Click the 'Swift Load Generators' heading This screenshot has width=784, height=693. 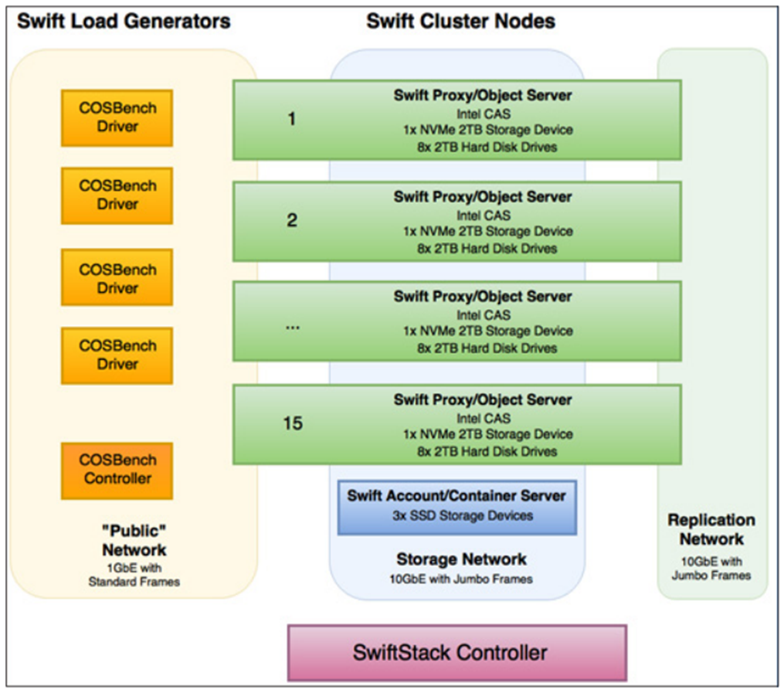[124, 22]
